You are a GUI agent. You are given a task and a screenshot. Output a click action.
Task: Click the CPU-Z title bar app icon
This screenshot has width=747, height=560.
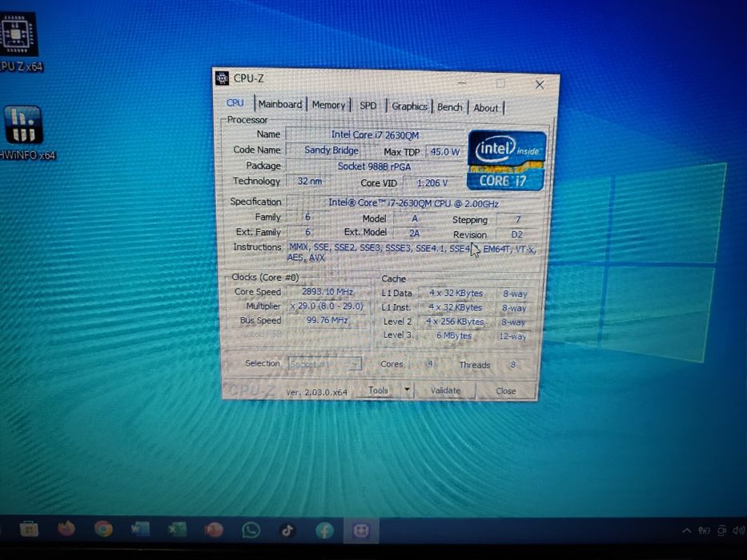tap(222, 78)
